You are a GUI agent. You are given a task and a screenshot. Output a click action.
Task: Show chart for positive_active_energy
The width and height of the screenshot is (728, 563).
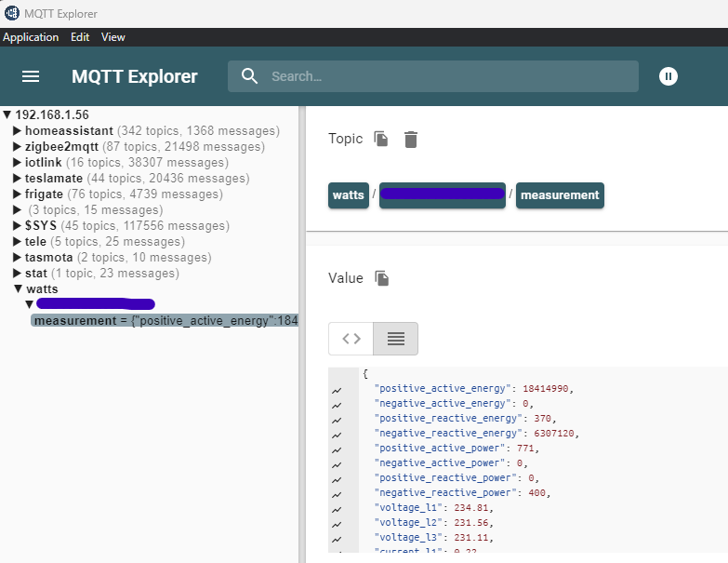337,390
